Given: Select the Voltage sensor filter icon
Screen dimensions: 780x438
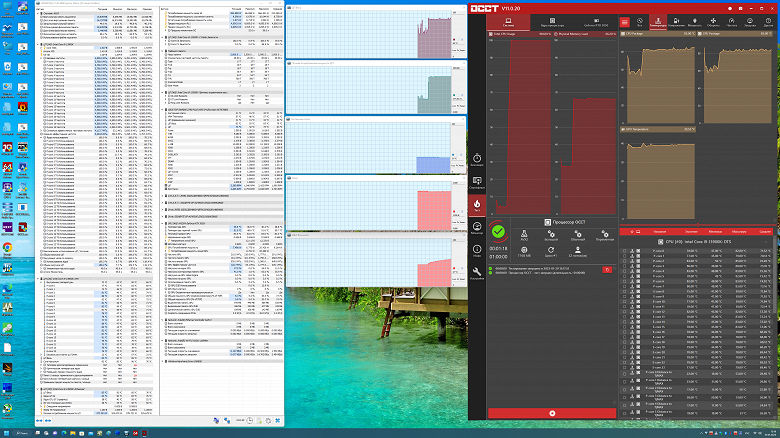Looking at the screenshot, I should (x=676, y=22).
